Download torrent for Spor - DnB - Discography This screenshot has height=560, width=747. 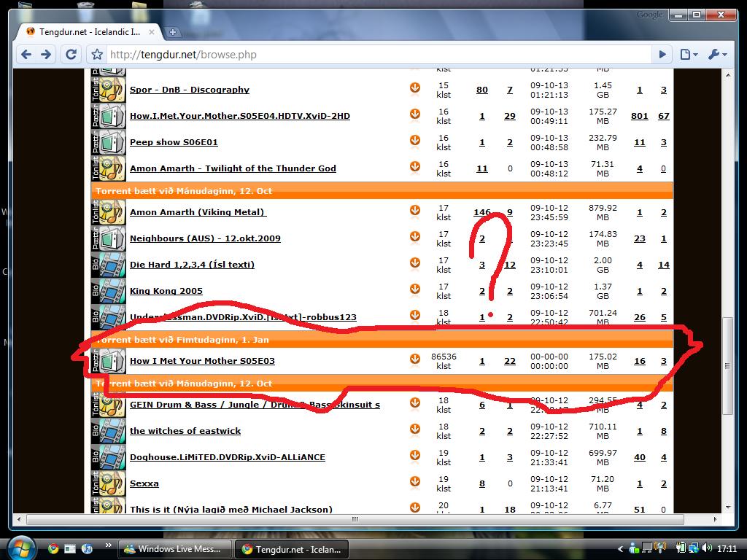(415, 88)
